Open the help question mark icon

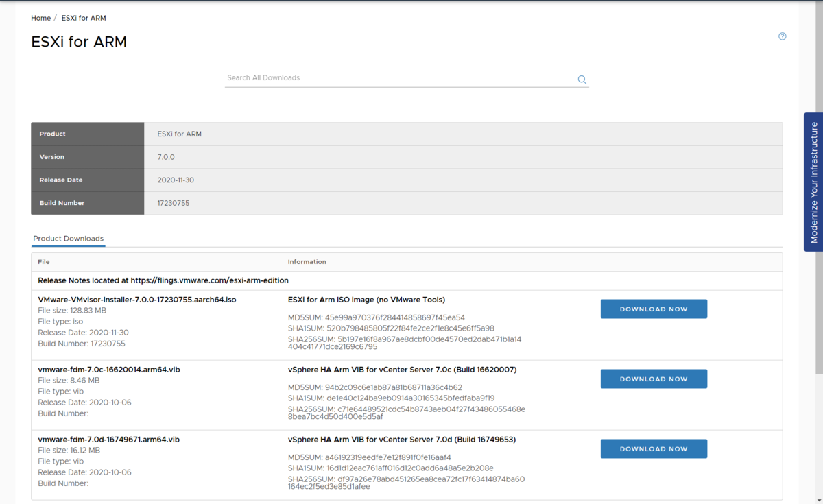pyautogui.click(x=783, y=36)
